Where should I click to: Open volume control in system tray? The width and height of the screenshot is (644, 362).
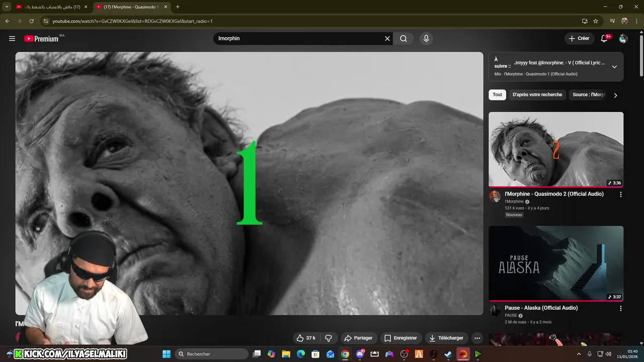[608, 354]
